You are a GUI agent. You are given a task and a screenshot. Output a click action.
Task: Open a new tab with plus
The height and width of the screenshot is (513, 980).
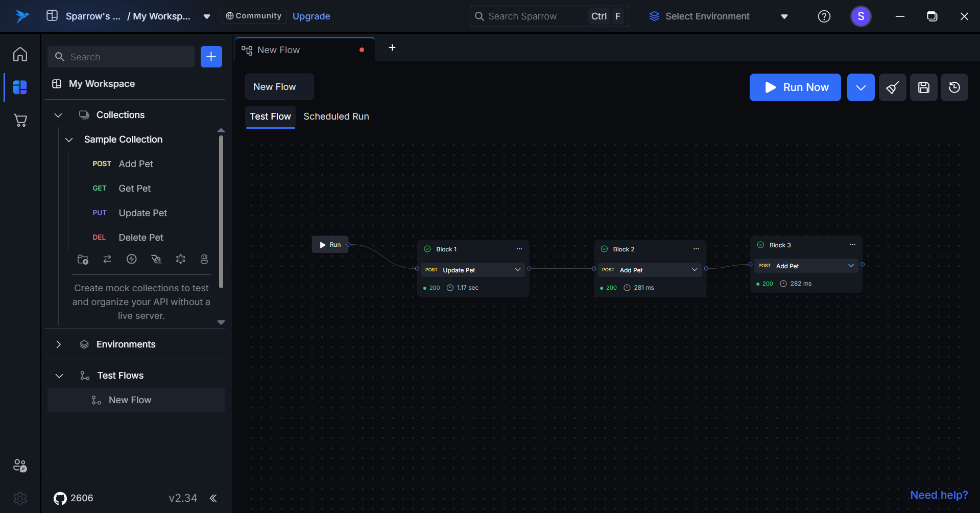click(x=392, y=48)
